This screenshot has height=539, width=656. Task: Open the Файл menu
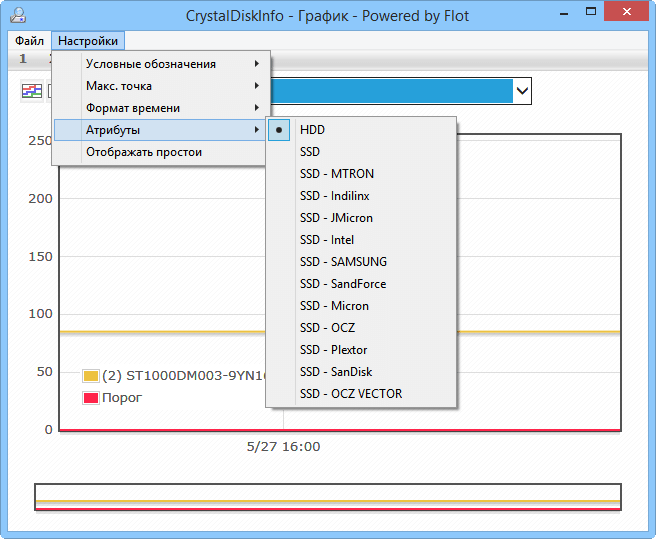pos(29,41)
